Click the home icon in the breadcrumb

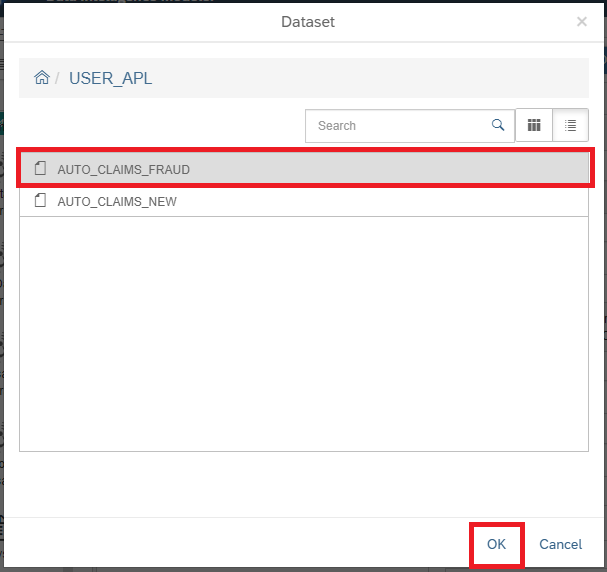coord(41,78)
